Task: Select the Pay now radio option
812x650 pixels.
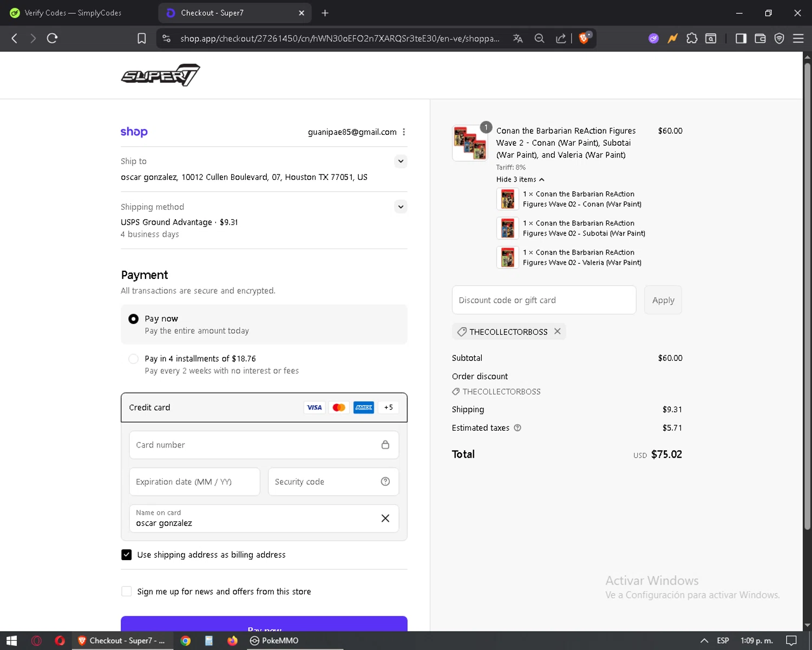Action: coord(133,319)
